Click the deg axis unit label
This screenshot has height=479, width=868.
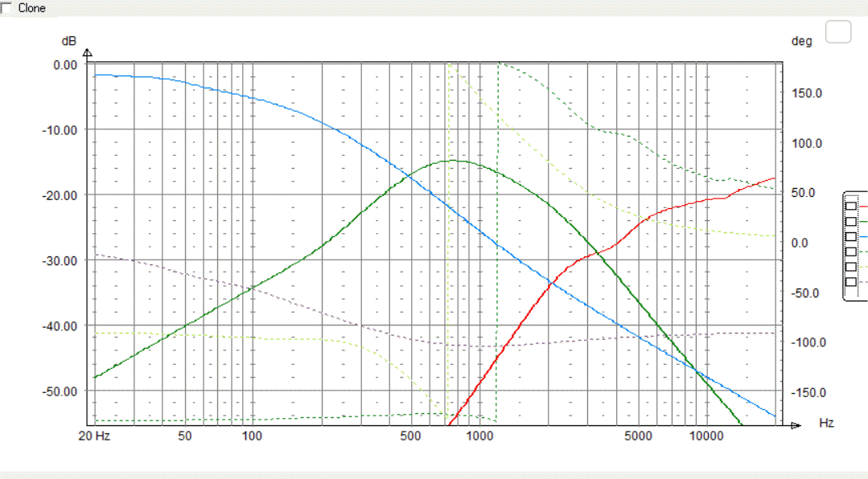pos(801,42)
